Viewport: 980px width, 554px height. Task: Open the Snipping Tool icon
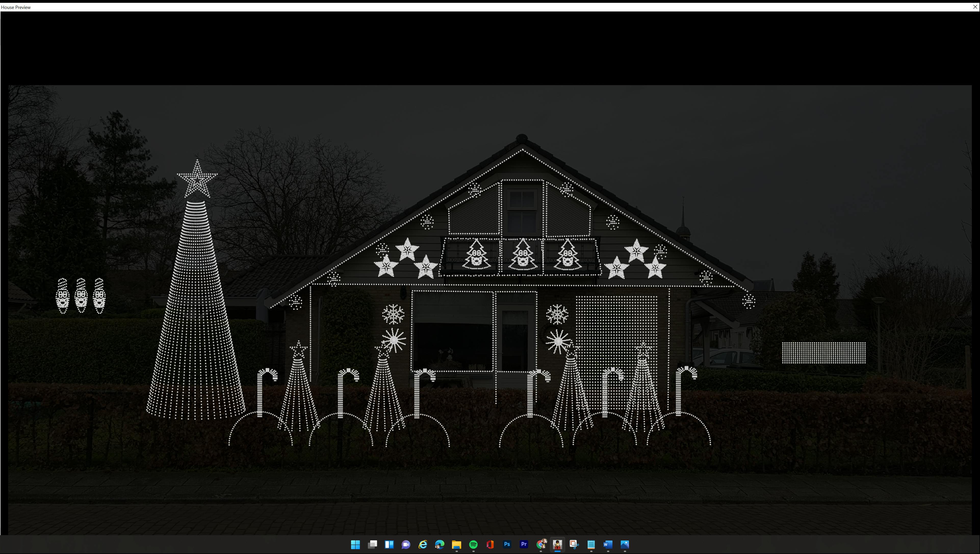574,545
